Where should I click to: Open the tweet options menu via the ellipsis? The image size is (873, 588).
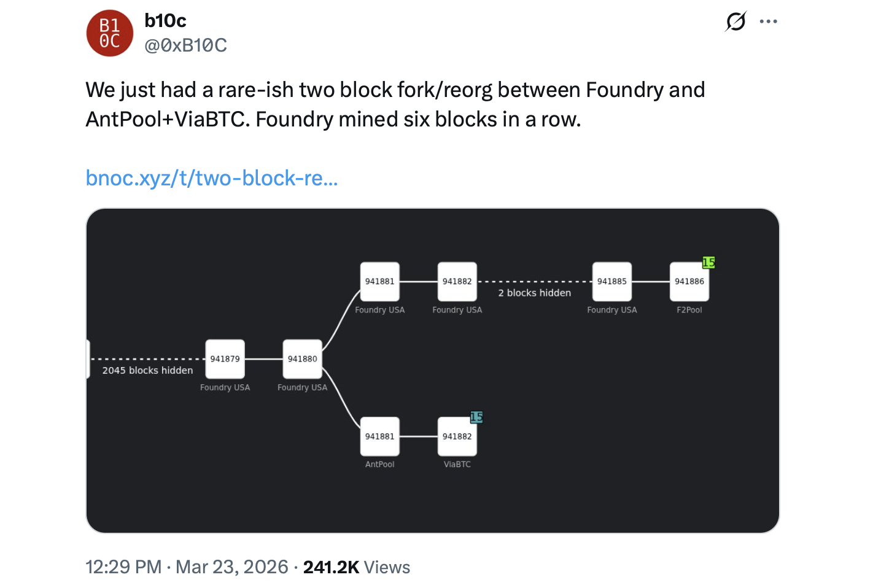(x=769, y=21)
